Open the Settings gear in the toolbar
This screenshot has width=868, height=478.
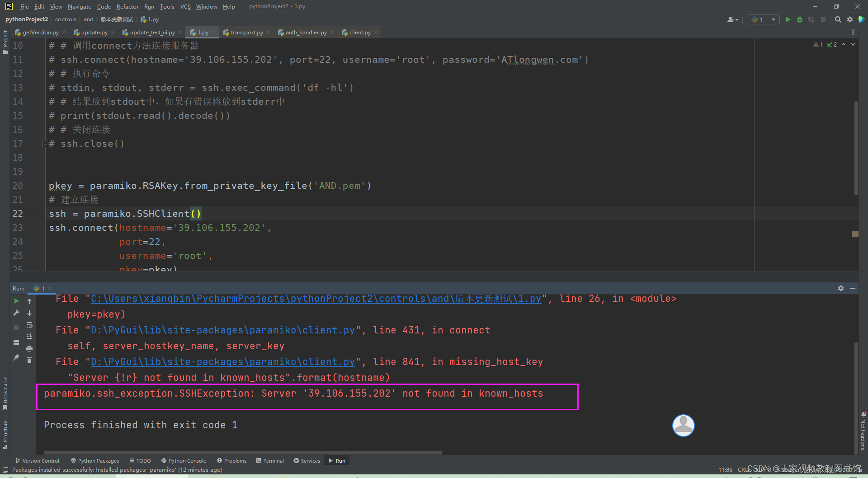(850, 19)
